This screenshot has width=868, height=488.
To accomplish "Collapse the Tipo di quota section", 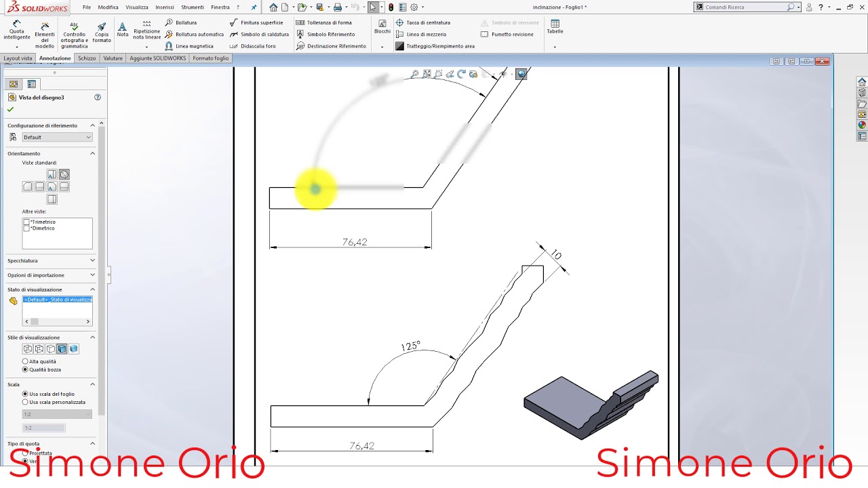I will click(x=93, y=443).
